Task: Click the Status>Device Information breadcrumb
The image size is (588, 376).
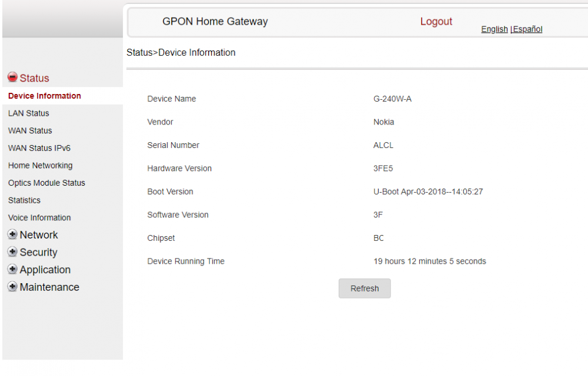Action: 181,52
